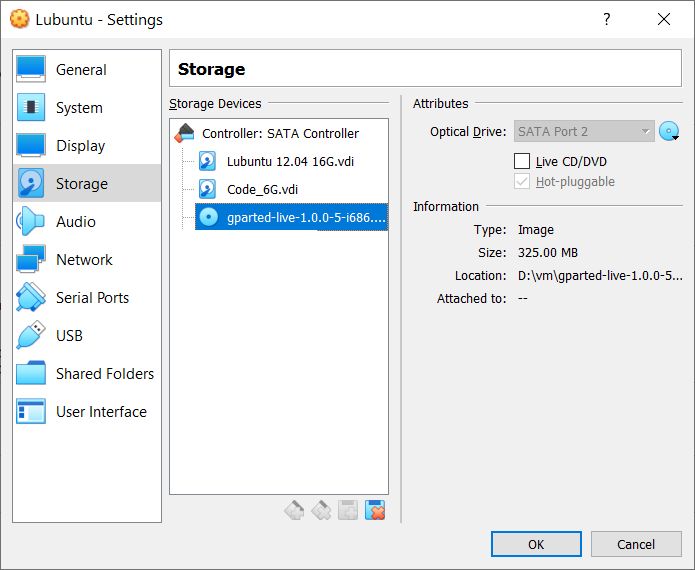Open the Serial Ports settings category
The height and width of the screenshot is (570, 695).
coord(87,297)
